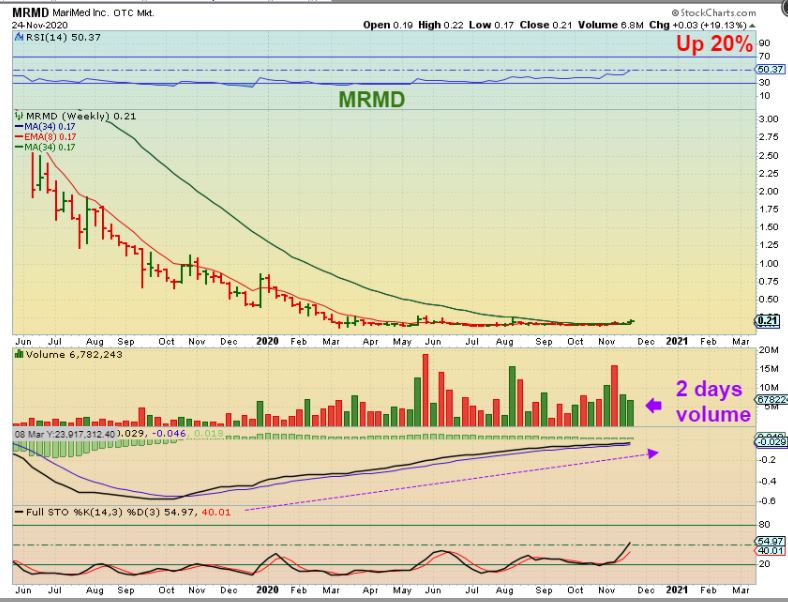Click the 3.00 price axis label
This screenshot has width=788, height=602.
(x=769, y=119)
